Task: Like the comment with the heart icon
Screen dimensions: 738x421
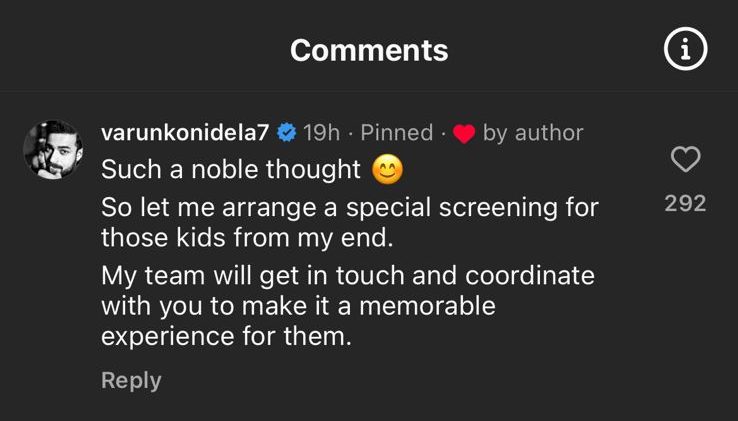Action: click(685, 159)
